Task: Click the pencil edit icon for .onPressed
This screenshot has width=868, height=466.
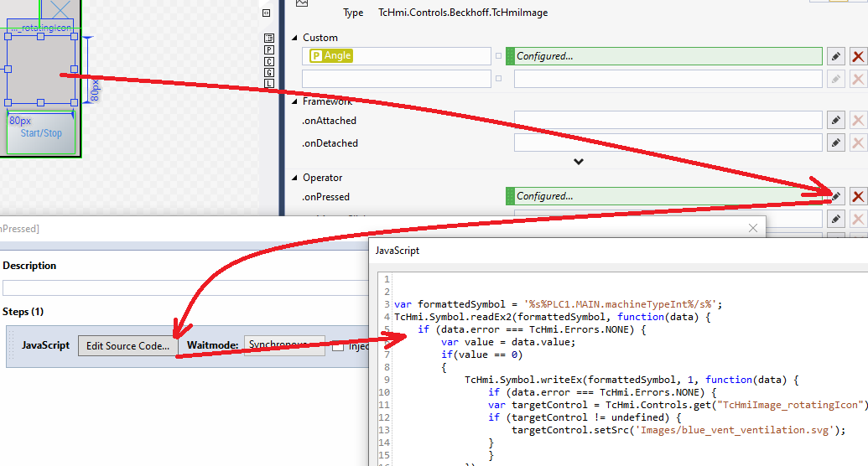Action: [x=835, y=196]
